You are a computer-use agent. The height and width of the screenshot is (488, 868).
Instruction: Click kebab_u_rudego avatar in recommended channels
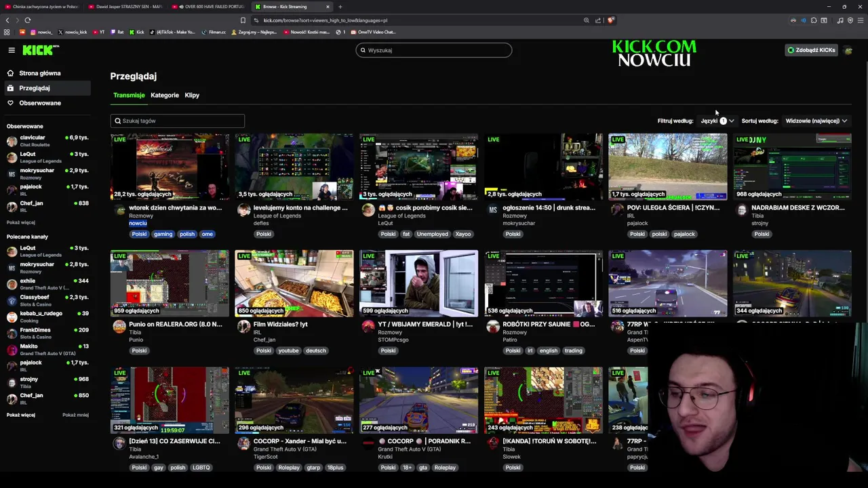pyautogui.click(x=12, y=317)
